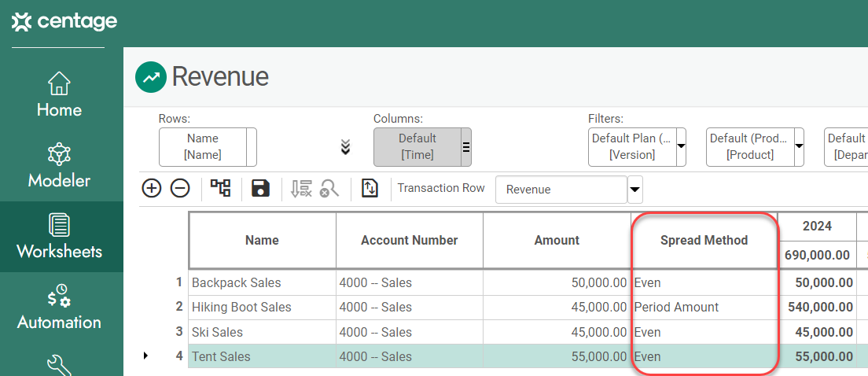The width and height of the screenshot is (868, 376).
Task: Click the Account Number cell for Hiking Boot Sales
Action: pos(410,308)
